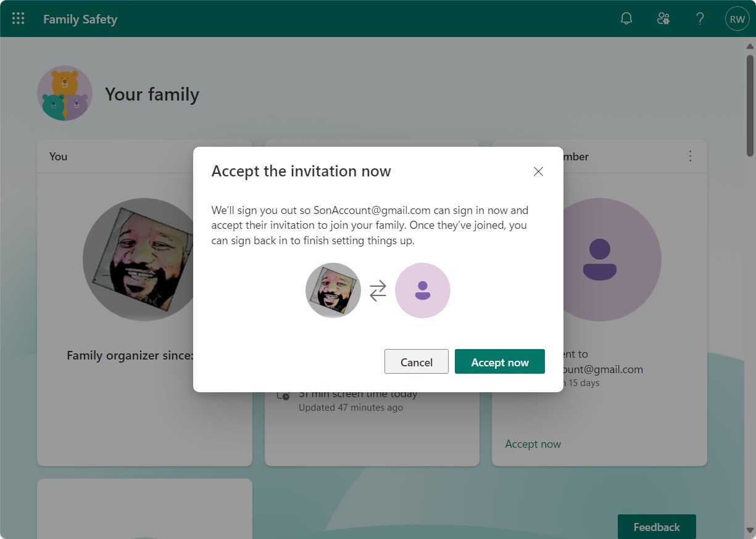
Task: Open the notifications bell
Action: point(626,18)
